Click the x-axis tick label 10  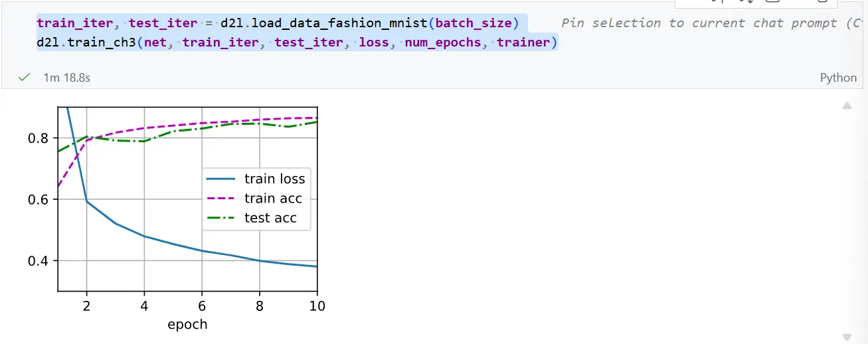[x=317, y=305]
